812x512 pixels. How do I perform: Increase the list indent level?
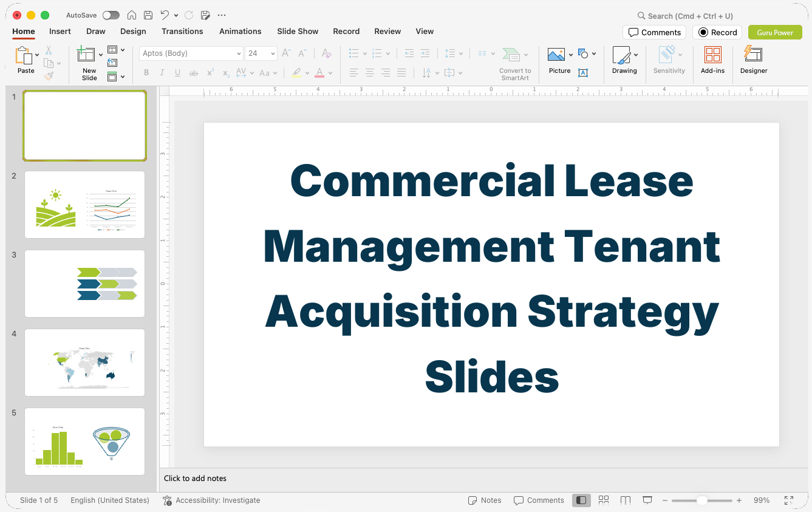[x=425, y=53]
